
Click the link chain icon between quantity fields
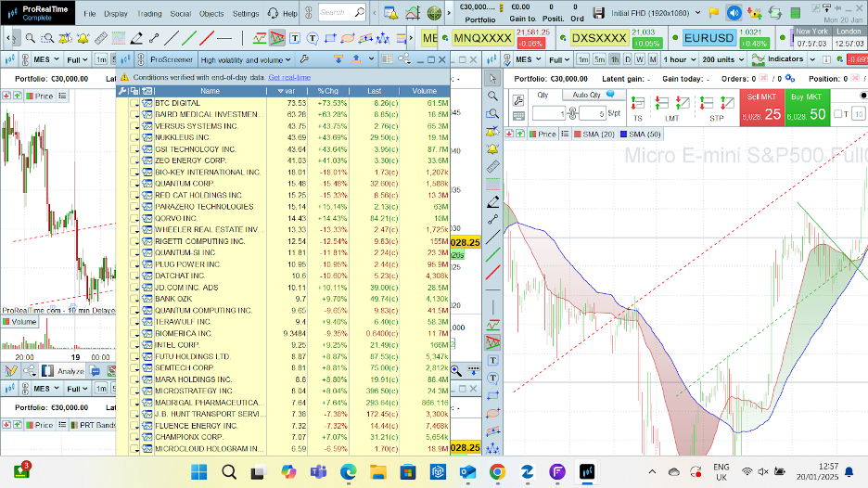coord(573,114)
